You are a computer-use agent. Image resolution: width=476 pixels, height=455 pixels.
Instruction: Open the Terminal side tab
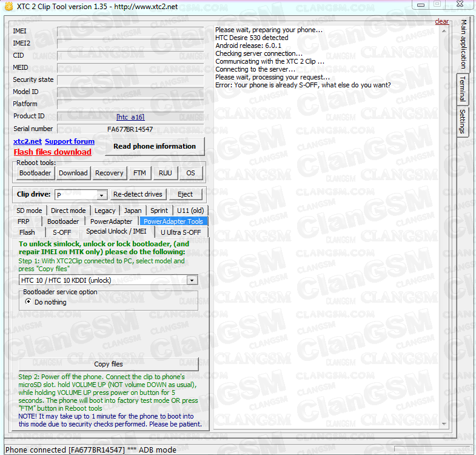click(463, 89)
